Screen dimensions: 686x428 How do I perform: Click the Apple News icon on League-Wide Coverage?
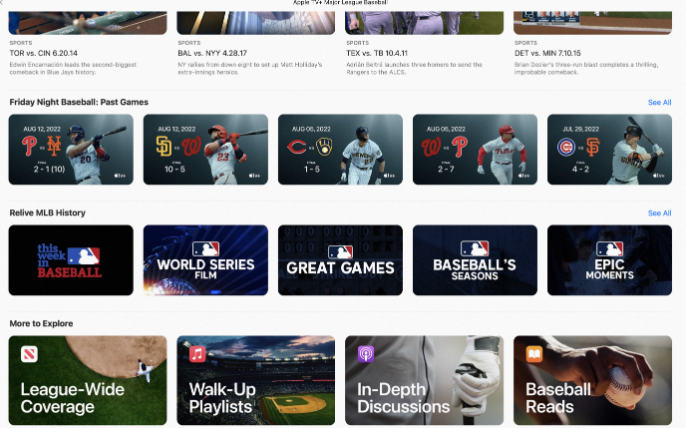(x=29, y=354)
